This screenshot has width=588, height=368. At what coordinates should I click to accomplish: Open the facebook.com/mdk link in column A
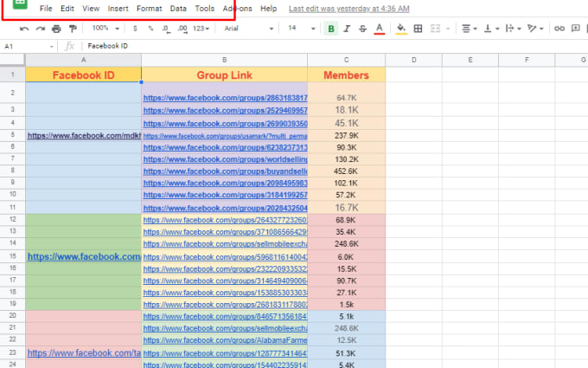point(85,136)
